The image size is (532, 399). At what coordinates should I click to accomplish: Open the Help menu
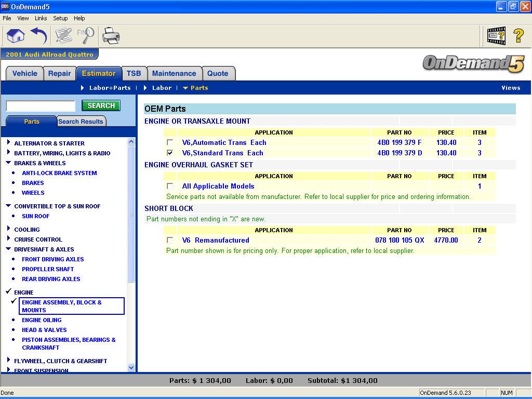[x=79, y=18]
